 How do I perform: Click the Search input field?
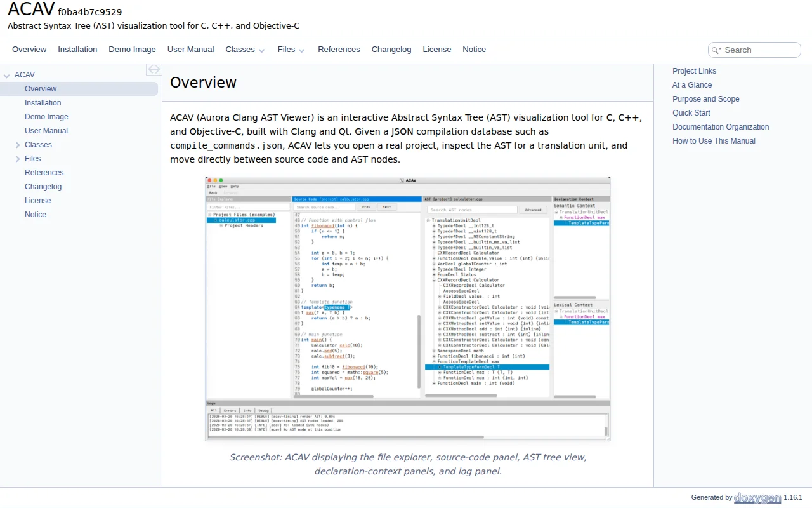[760, 50]
